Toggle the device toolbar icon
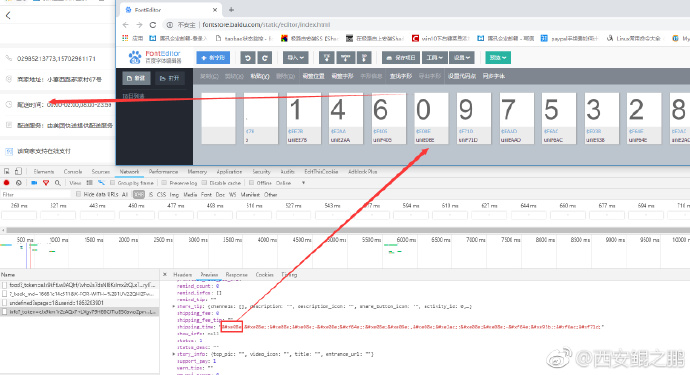This screenshot has height=375, width=690. (18, 171)
